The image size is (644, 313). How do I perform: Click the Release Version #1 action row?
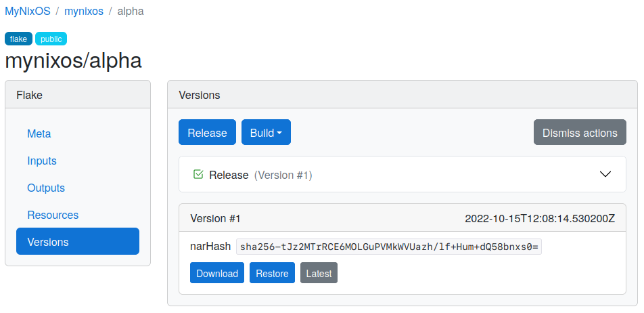402,174
